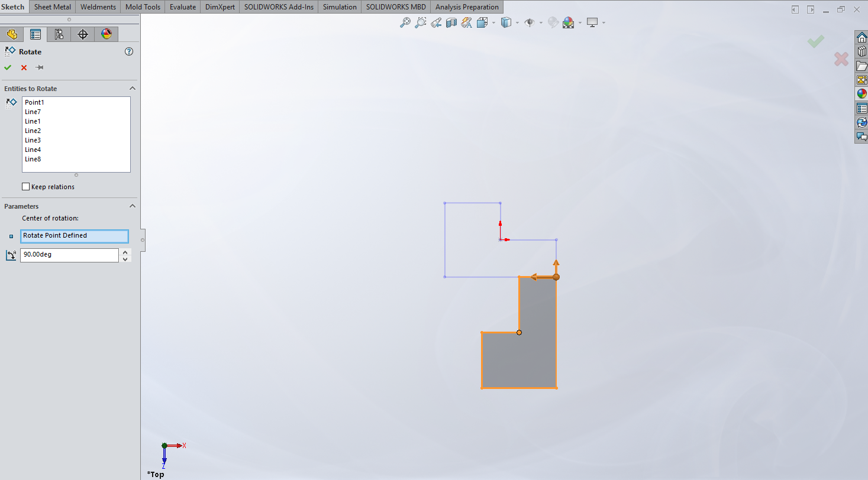Confirm the Rotate with green checkmark
This screenshot has width=868, height=480.
[x=8, y=67]
